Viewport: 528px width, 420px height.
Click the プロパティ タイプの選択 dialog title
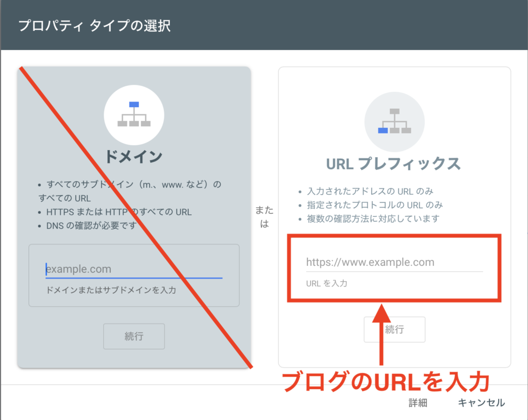[94, 26]
